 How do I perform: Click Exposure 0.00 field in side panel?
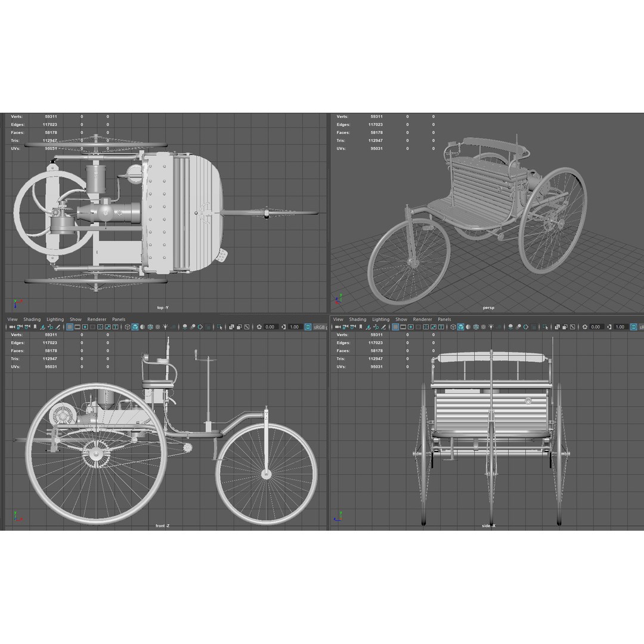(596, 327)
